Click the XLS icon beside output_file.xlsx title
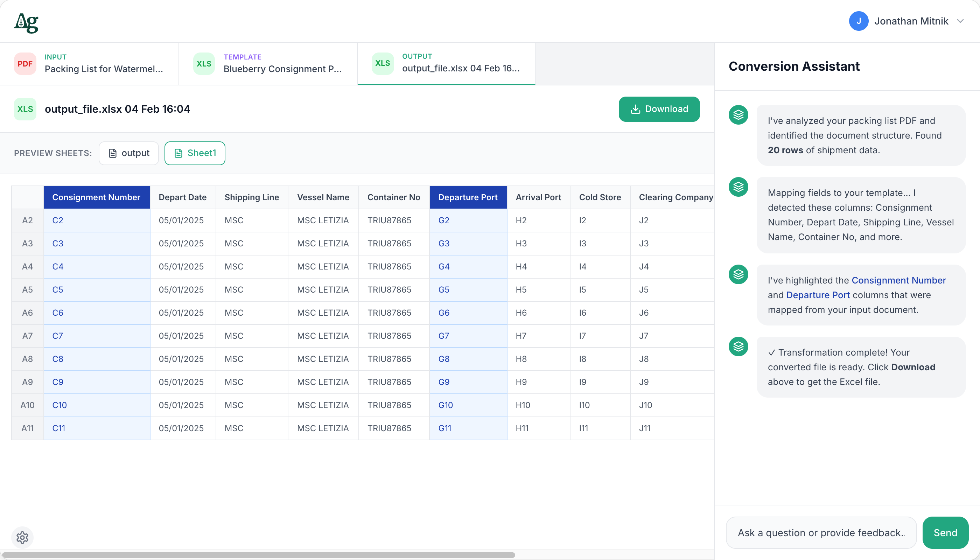This screenshot has width=980, height=560. (x=25, y=109)
